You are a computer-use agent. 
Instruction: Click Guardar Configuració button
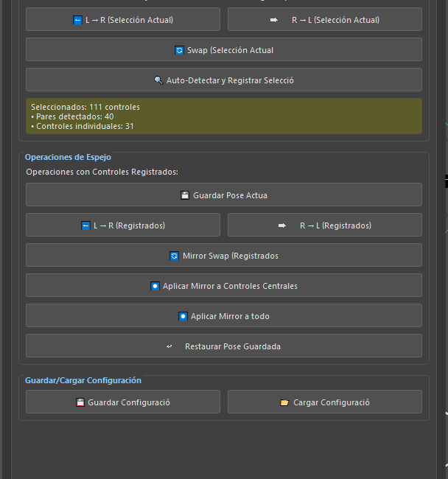123,402
